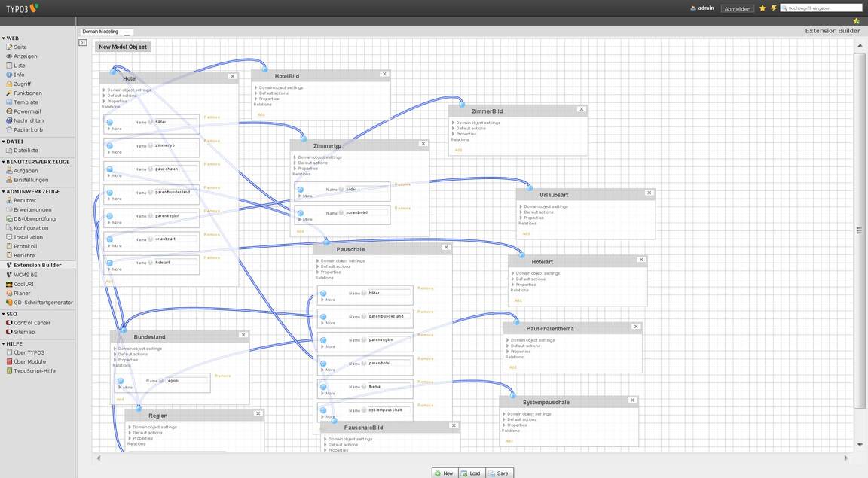Click the left panel collapse arrow icon

coord(83,43)
